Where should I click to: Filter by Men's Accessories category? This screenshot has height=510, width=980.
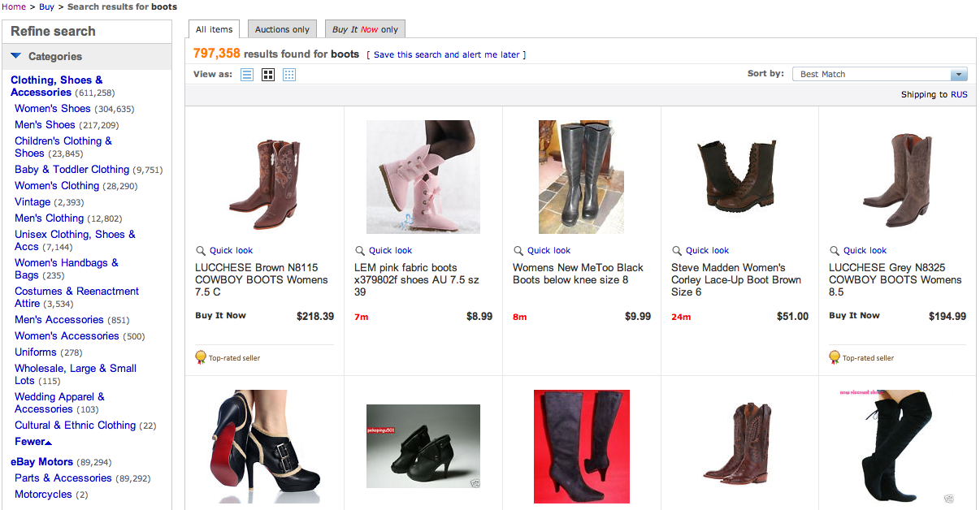(59, 319)
